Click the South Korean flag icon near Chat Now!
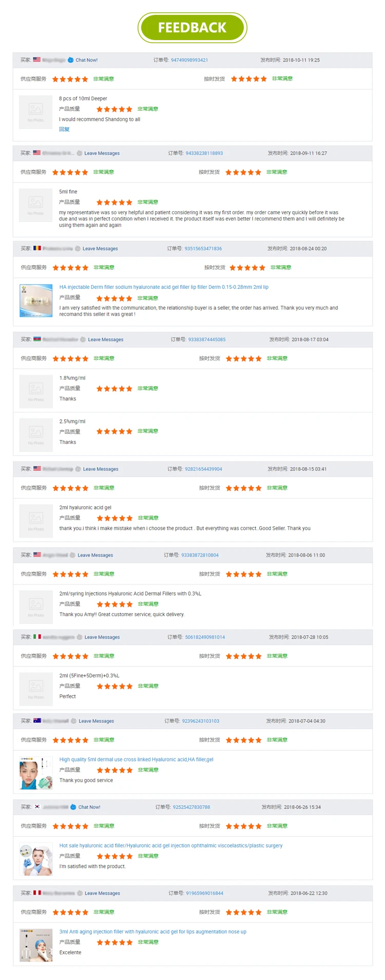Image resolution: width=385 pixels, height=980 pixels. [37, 807]
